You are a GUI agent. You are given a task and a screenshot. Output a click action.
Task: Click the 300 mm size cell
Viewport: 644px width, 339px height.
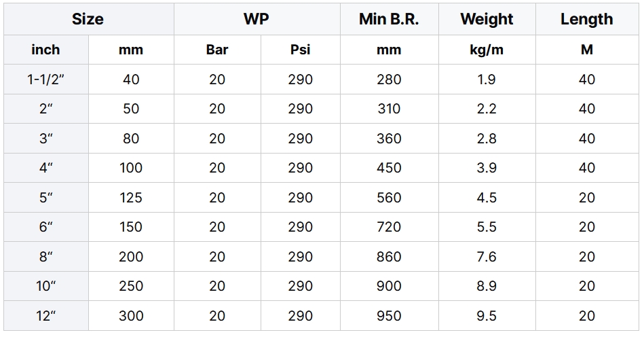[x=131, y=316]
